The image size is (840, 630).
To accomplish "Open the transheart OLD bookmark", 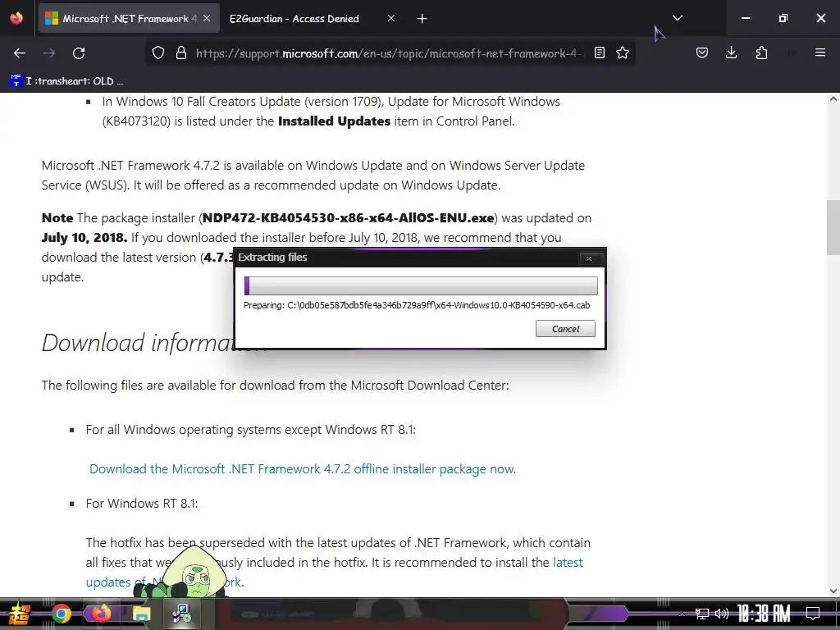I will (x=66, y=81).
